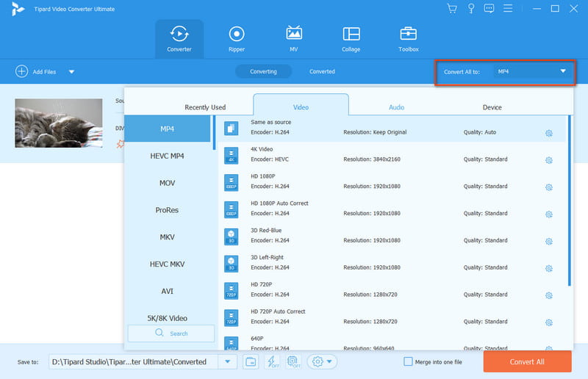
Task: Click the Add Files label
Action: pyautogui.click(x=44, y=71)
